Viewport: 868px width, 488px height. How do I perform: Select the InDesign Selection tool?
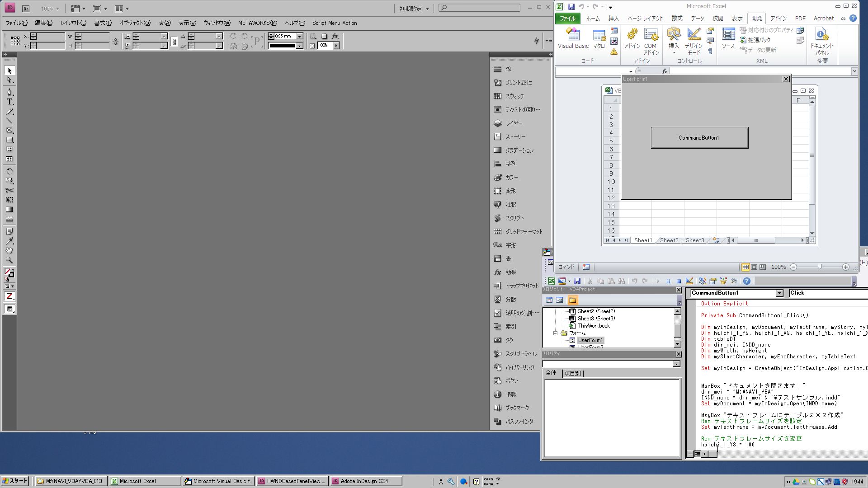[x=9, y=70]
